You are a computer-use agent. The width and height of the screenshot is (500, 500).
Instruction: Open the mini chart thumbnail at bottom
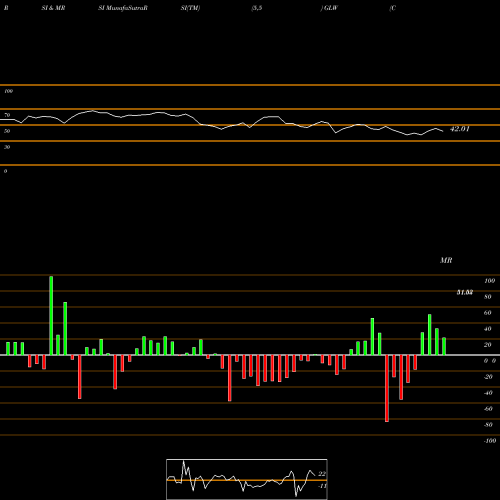click(x=247, y=479)
